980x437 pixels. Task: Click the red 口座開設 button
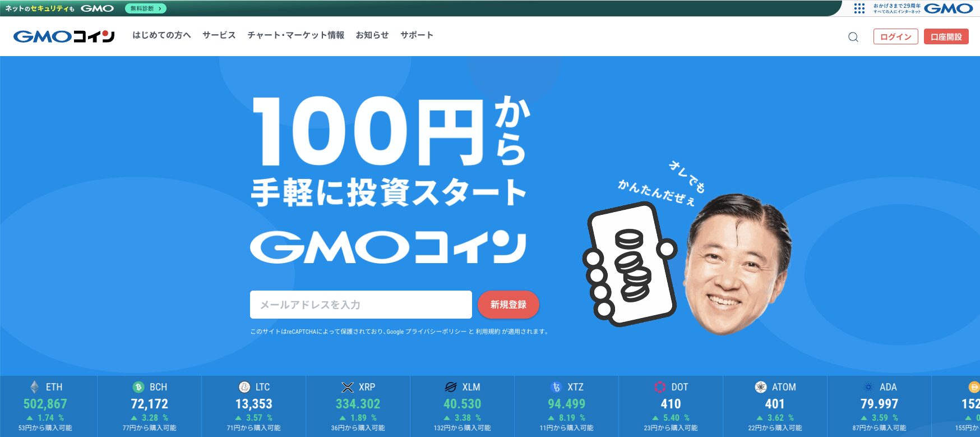click(x=946, y=37)
